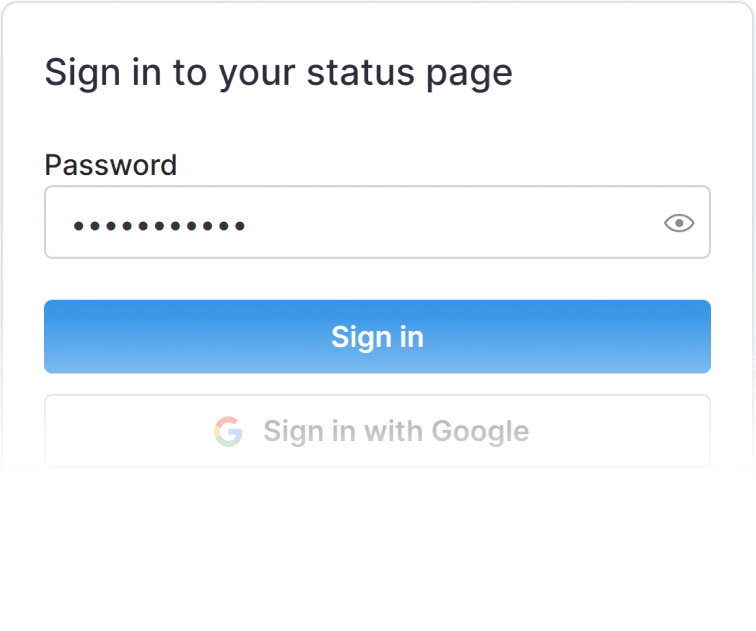Image resolution: width=756 pixels, height=631 pixels.
Task: Click the word "Google" on the outlined button
Action: click(x=480, y=431)
